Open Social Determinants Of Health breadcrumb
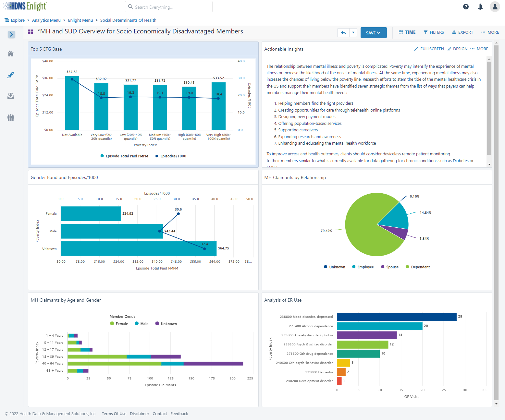This screenshot has width=505, height=420. click(128, 20)
